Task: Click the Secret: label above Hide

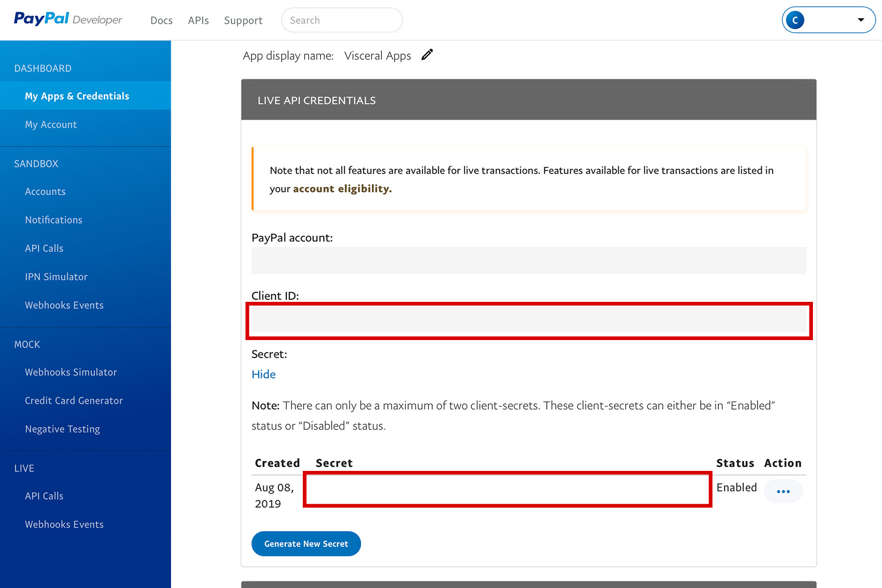Action: click(269, 354)
